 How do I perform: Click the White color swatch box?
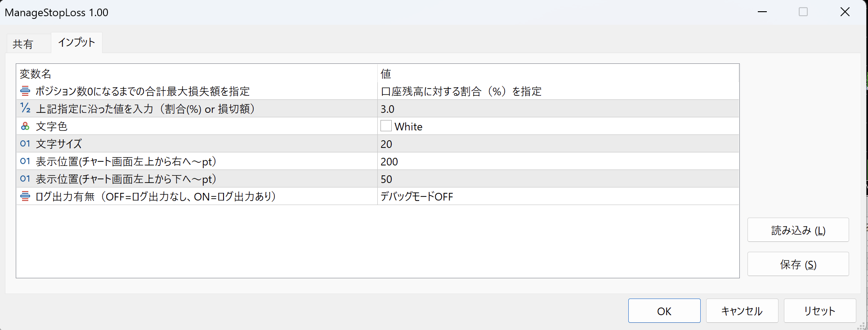click(x=386, y=126)
